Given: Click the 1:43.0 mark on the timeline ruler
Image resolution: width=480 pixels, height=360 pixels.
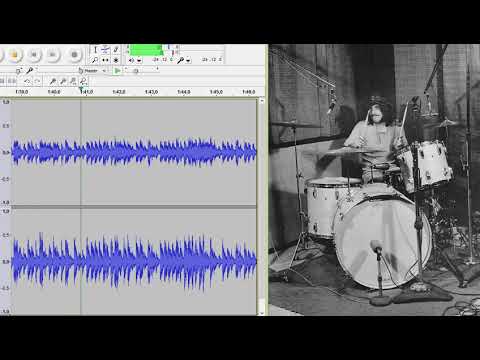Looking at the screenshot, I should tap(151, 92).
